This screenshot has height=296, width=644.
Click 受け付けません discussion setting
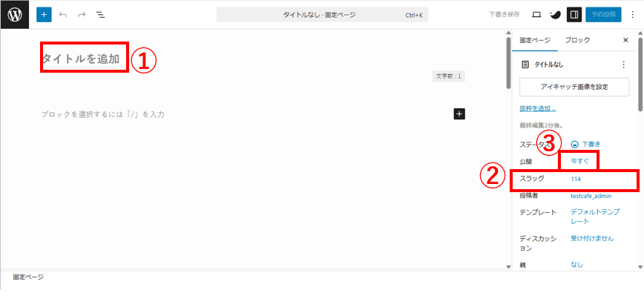click(x=592, y=238)
